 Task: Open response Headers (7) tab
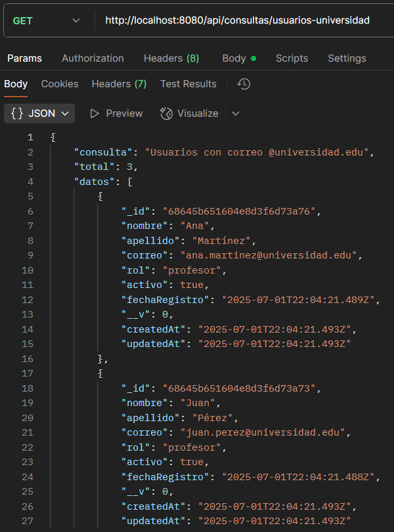(119, 84)
